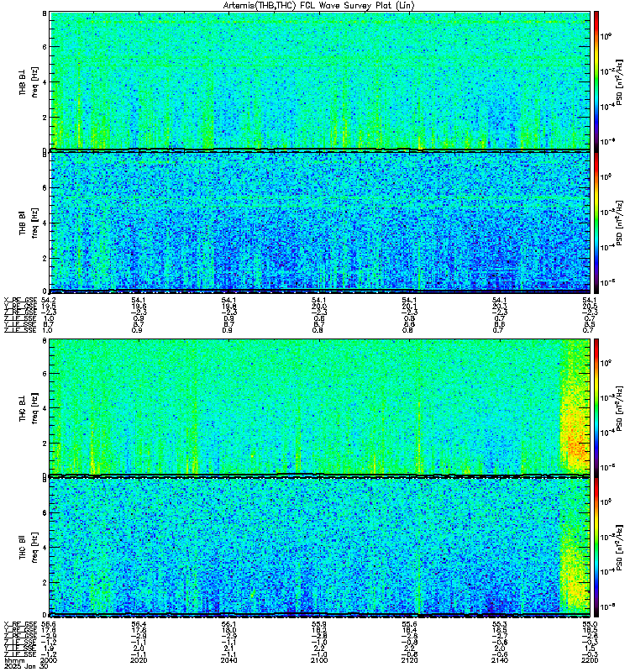The width and height of the screenshot is (630, 672).
Task: Click the X_RE_GSE value '56.1'
Action: point(228,624)
